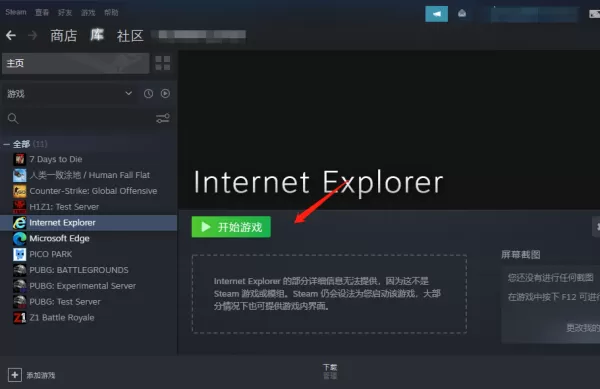Image resolution: width=600 pixels, height=389 pixels.
Task: Click the PUBG: Experimental Server icon
Action: click(20, 286)
